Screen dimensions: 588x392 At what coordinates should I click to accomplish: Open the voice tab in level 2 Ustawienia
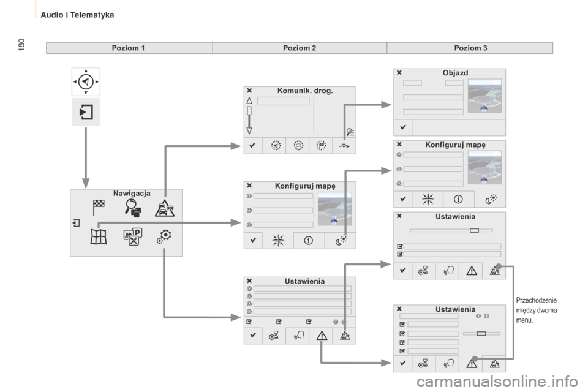click(x=298, y=336)
